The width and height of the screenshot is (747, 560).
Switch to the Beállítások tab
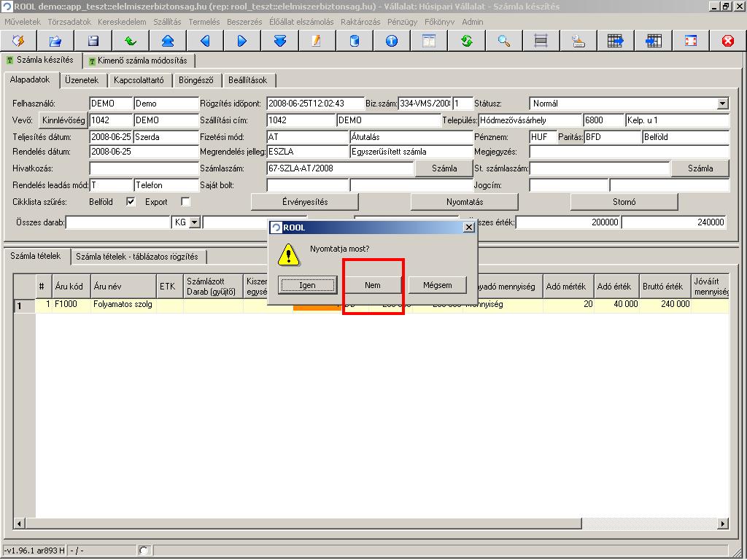(x=248, y=80)
